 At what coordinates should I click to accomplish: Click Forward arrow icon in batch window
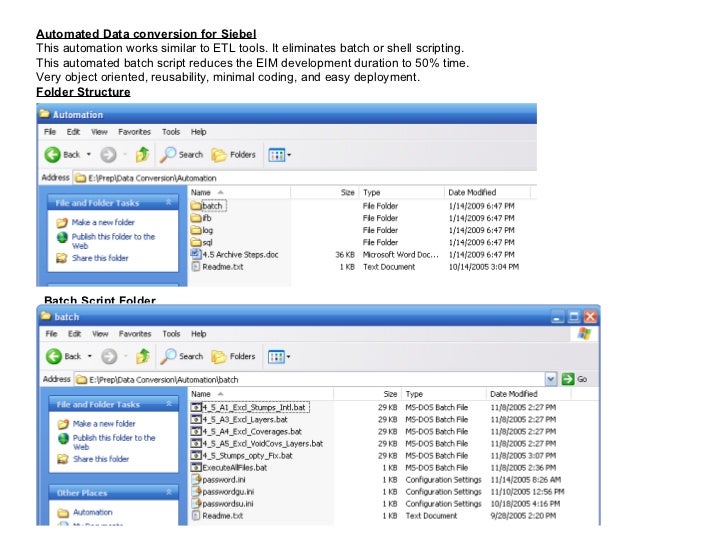pos(109,357)
